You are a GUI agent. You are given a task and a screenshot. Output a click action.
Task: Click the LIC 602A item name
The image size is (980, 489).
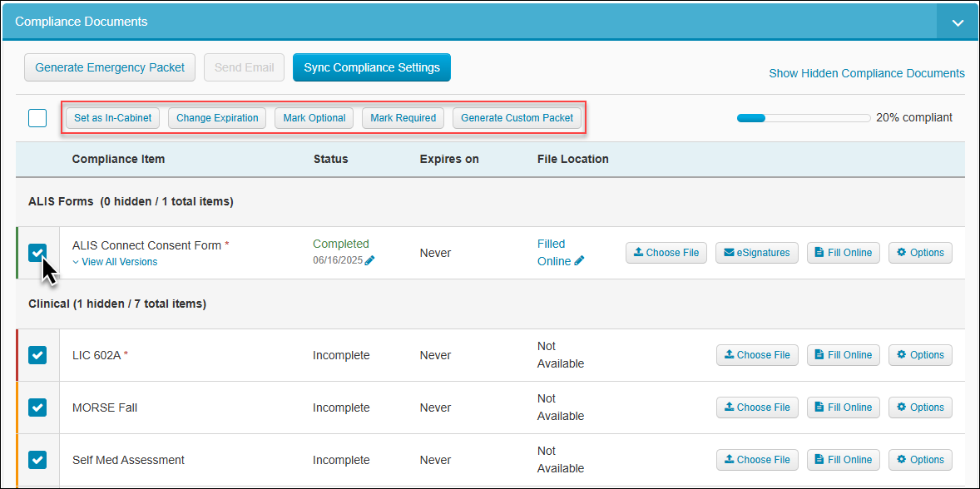tap(97, 355)
